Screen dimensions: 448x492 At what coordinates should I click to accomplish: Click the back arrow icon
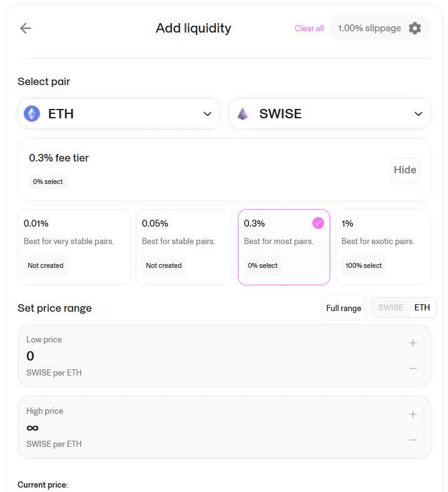tap(26, 28)
